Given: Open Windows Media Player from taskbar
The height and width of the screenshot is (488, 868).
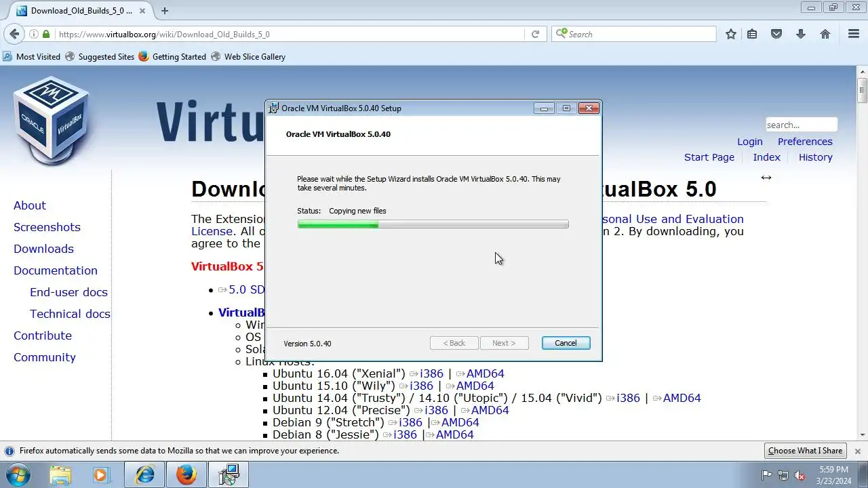Looking at the screenshot, I should [101, 475].
